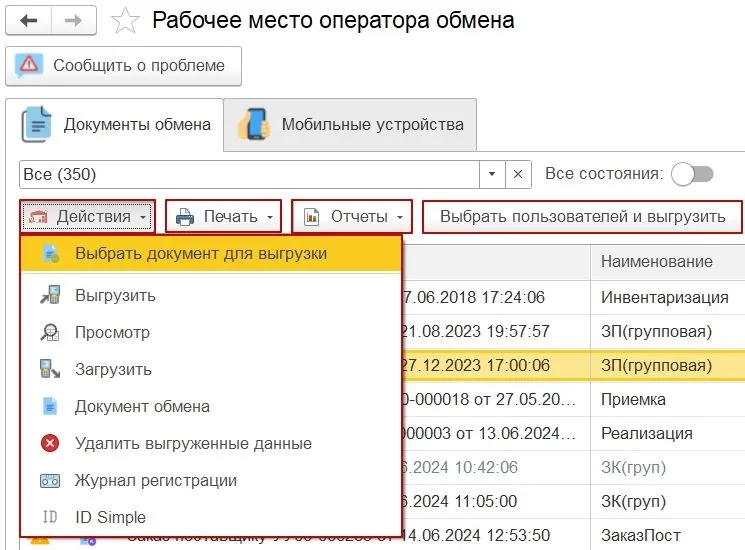
Task: Toggle the Все состояния switch
Action: coord(692,174)
